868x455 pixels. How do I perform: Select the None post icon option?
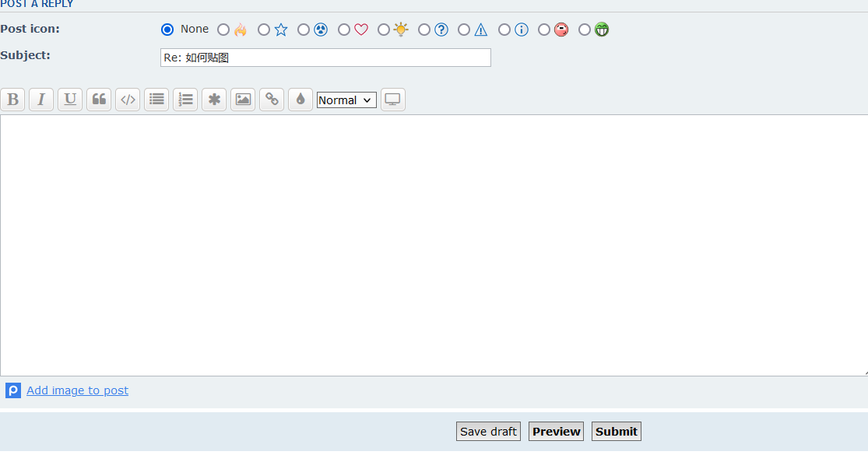(167, 30)
